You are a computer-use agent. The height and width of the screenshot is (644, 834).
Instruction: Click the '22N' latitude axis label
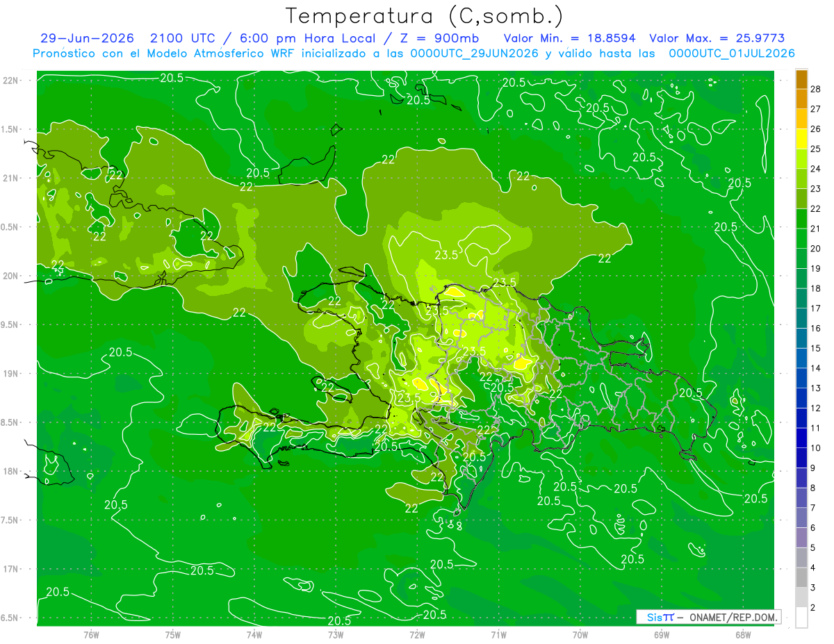click(10, 80)
